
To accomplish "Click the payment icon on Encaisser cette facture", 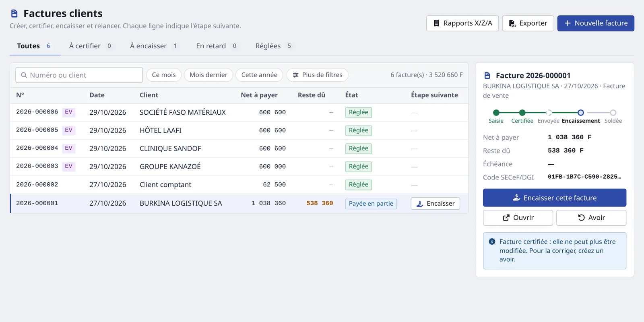I will (x=516, y=198).
